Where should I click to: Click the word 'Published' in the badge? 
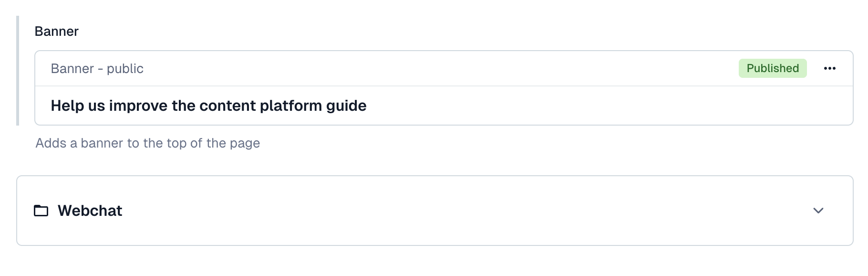(773, 68)
